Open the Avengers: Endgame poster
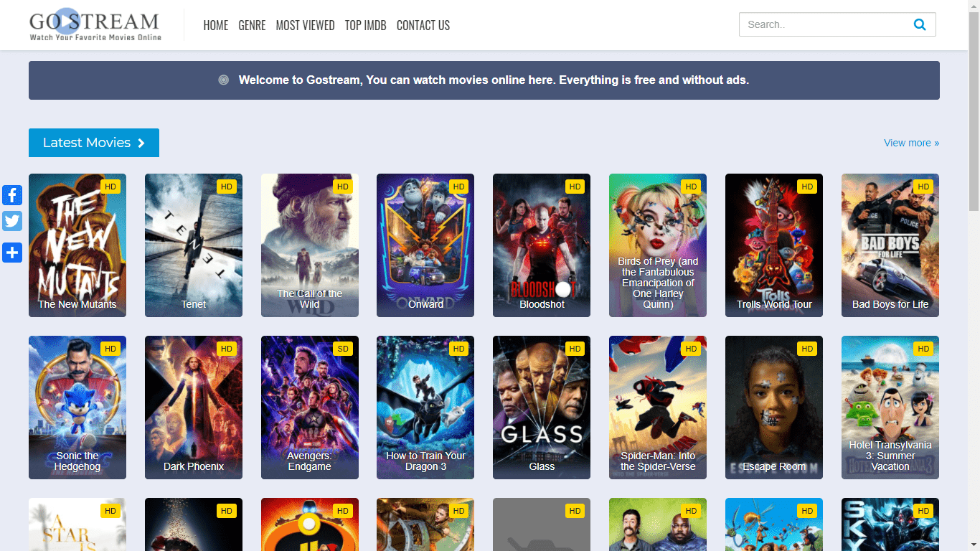 click(310, 408)
